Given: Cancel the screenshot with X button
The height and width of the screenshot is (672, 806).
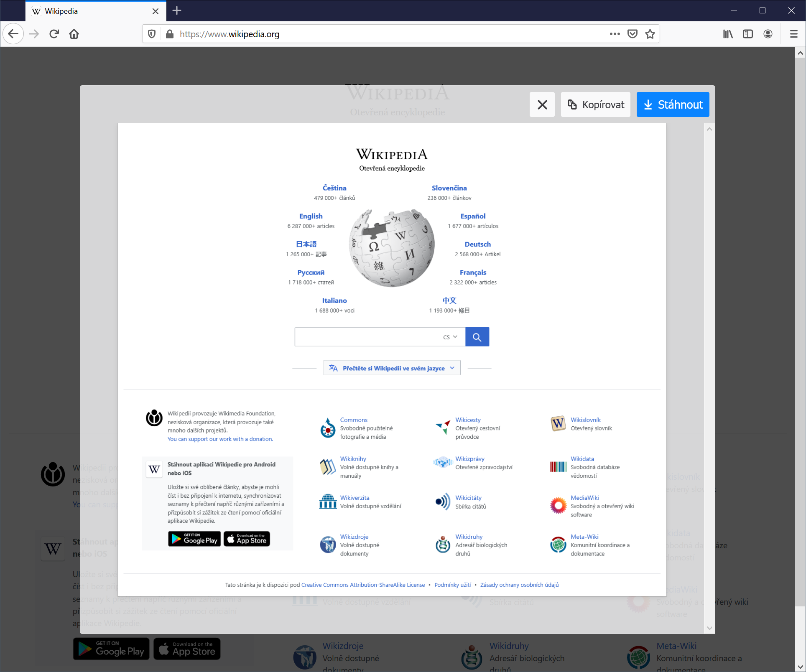Looking at the screenshot, I should [542, 104].
